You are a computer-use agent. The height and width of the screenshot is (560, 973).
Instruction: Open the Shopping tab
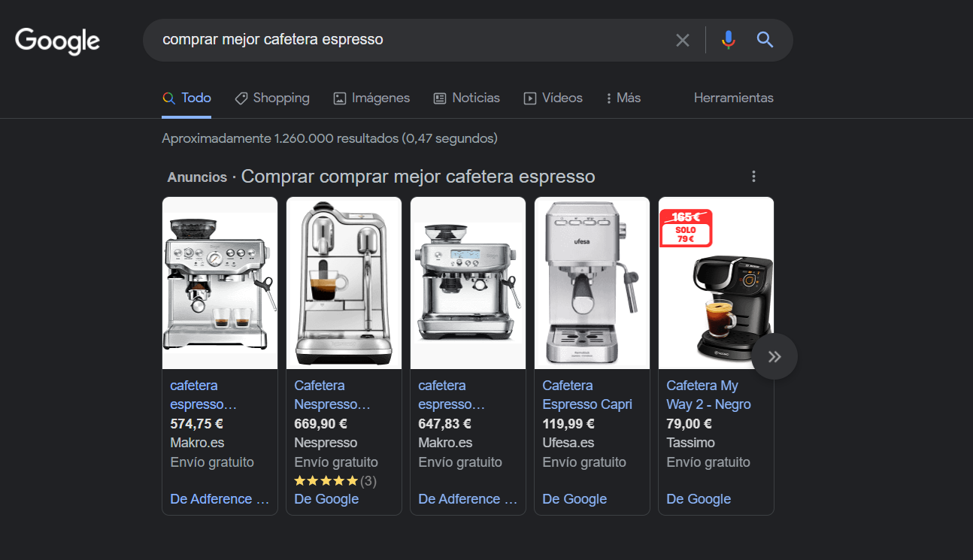272,98
